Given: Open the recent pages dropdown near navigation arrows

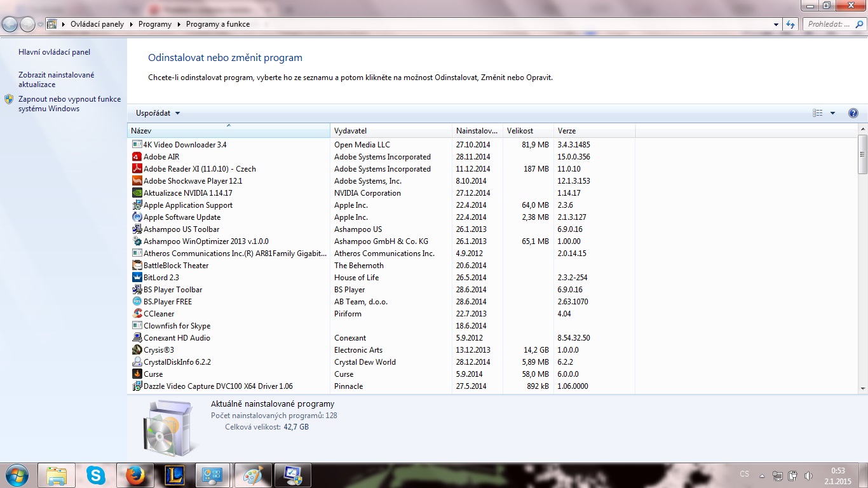Looking at the screenshot, I should click(x=40, y=24).
